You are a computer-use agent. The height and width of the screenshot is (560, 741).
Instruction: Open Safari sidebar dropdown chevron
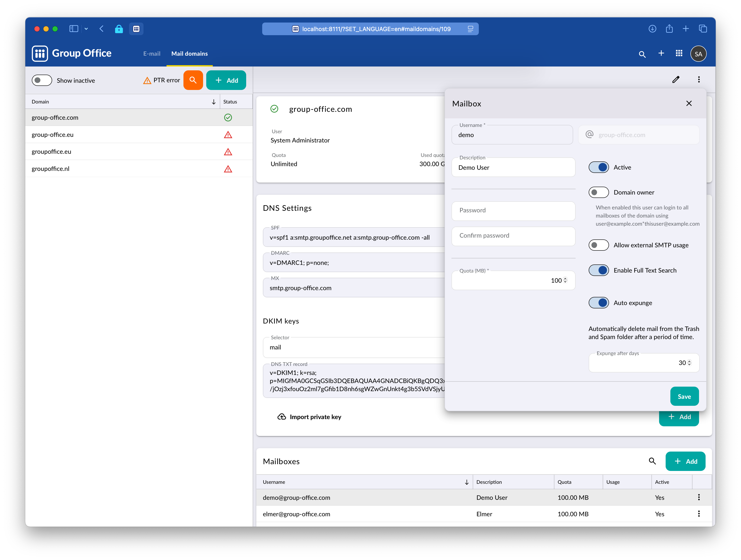[86, 29]
